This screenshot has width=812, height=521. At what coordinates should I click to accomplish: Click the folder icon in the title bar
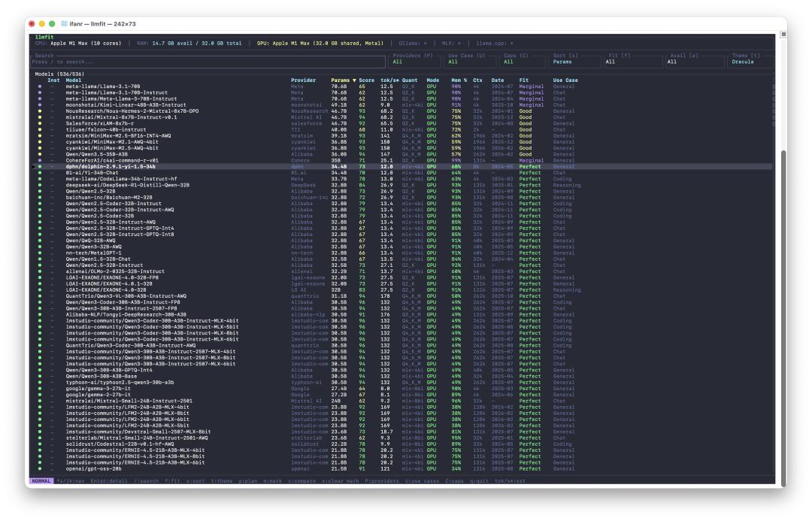click(x=65, y=24)
